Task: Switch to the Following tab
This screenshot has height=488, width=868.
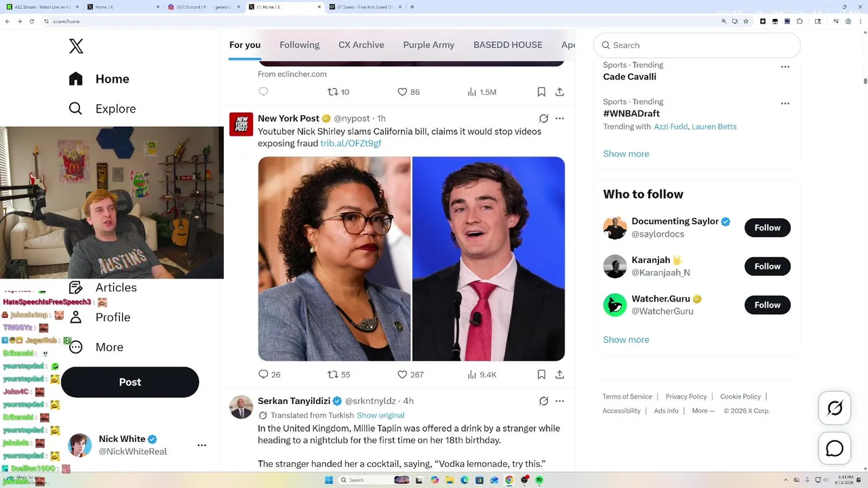Action: click(300, 45)
